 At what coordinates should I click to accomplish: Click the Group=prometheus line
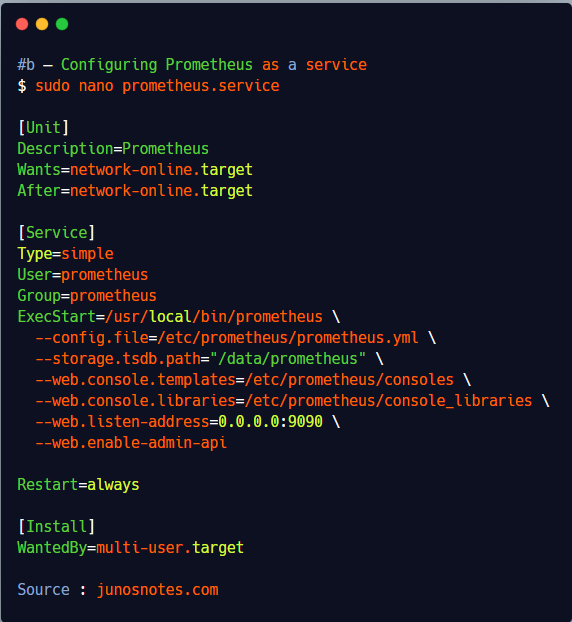point(87,296)
